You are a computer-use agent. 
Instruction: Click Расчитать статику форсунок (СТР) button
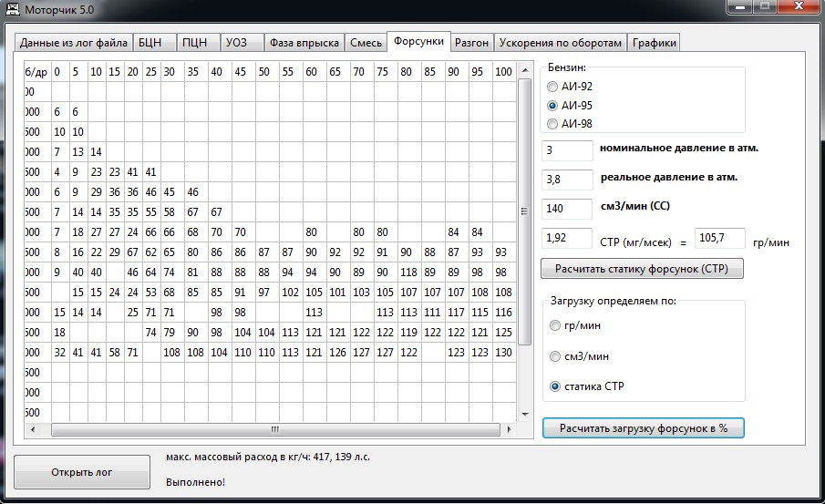click(x=642, y=268)
